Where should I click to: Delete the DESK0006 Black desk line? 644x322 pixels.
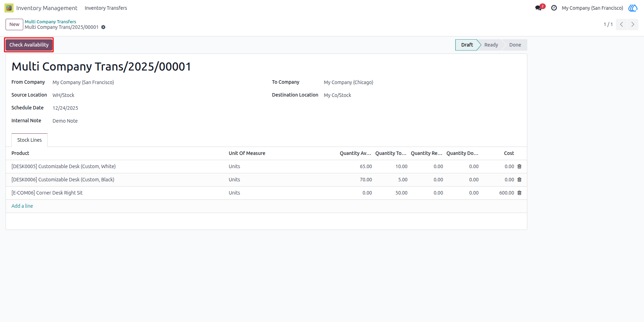(x=519, y=180)
